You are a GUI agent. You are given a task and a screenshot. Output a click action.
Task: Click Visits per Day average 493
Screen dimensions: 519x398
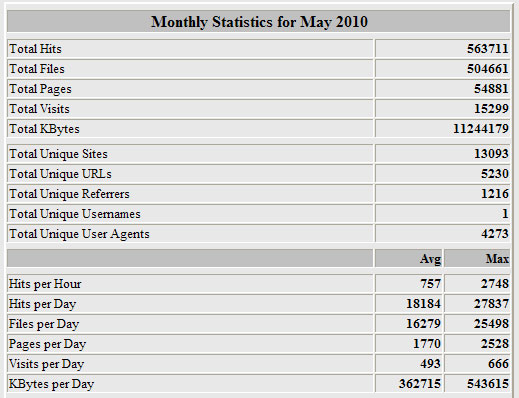coord(430,364)
